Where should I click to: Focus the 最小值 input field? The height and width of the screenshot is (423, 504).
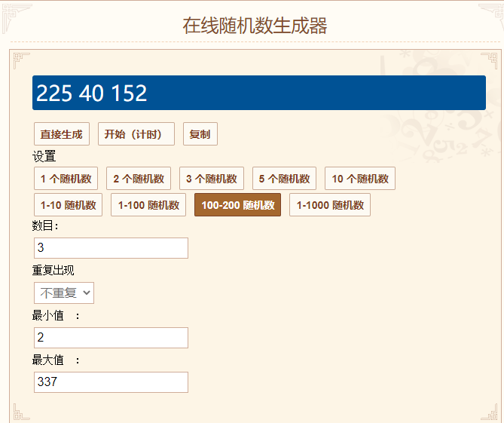pyautogui.click(x=111, y=338)
